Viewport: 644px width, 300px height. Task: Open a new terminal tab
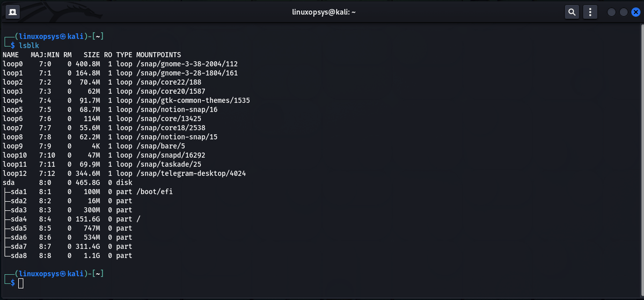point(12,12)
